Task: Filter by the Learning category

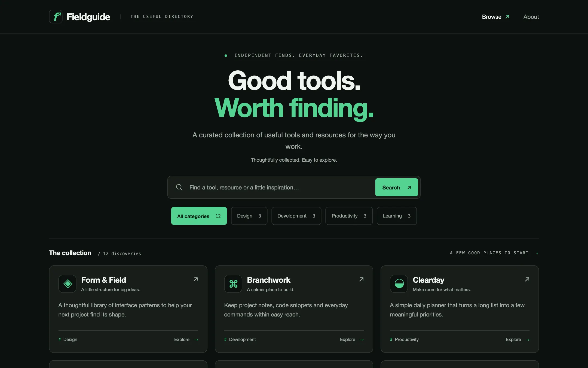Action: point(397,216)
